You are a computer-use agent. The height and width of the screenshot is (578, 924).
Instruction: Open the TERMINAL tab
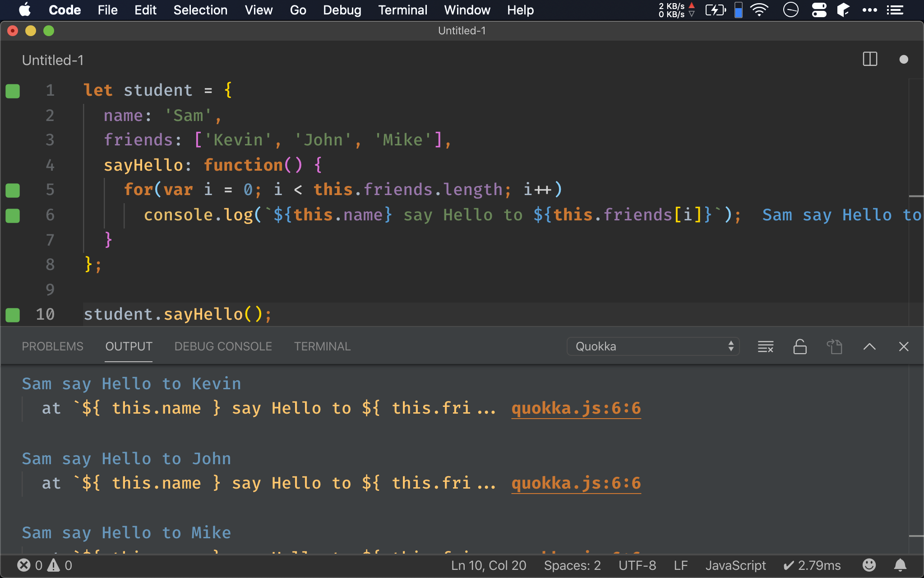(322, 345)
